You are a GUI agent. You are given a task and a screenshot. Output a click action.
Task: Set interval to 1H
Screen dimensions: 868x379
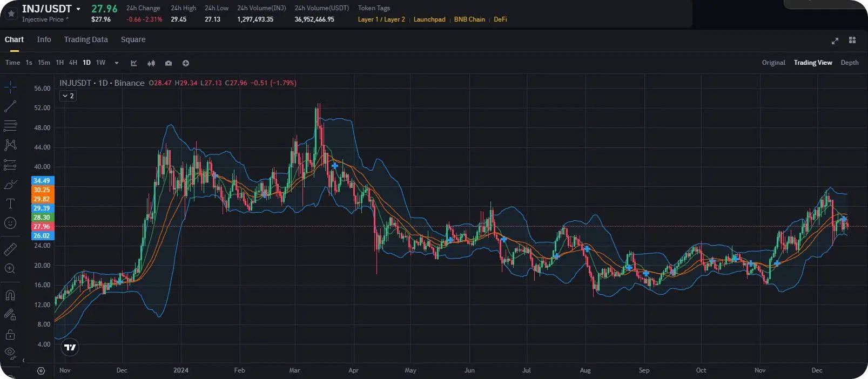59,63
